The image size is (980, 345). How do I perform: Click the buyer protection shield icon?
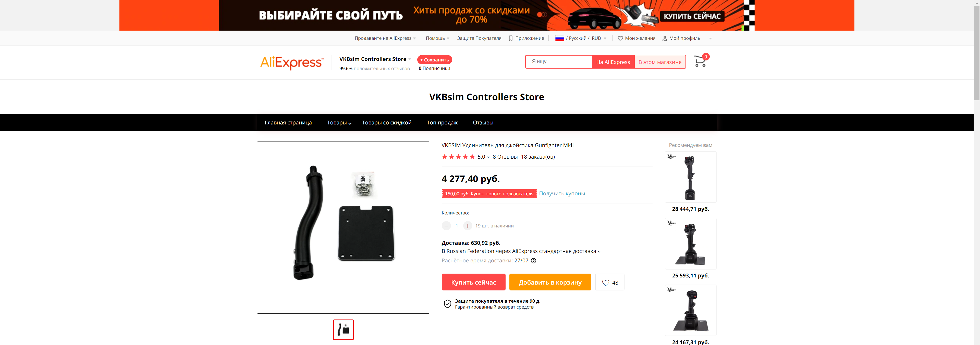click(447, 304)
